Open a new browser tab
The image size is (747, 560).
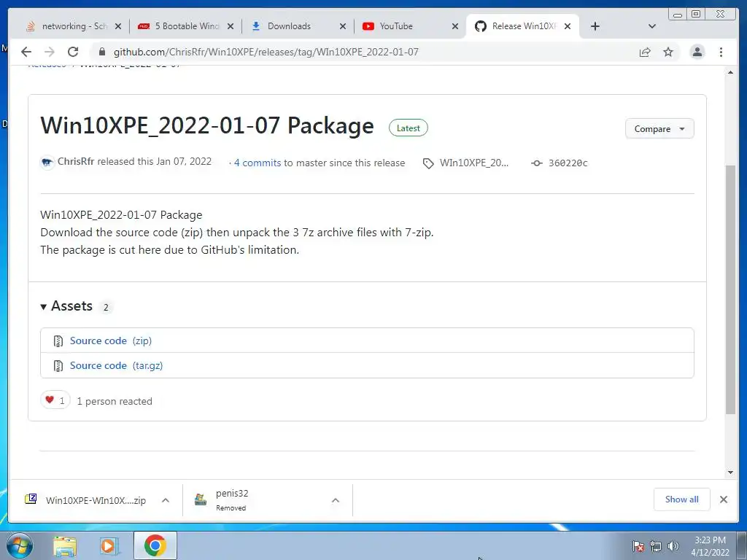pos(595,26)
